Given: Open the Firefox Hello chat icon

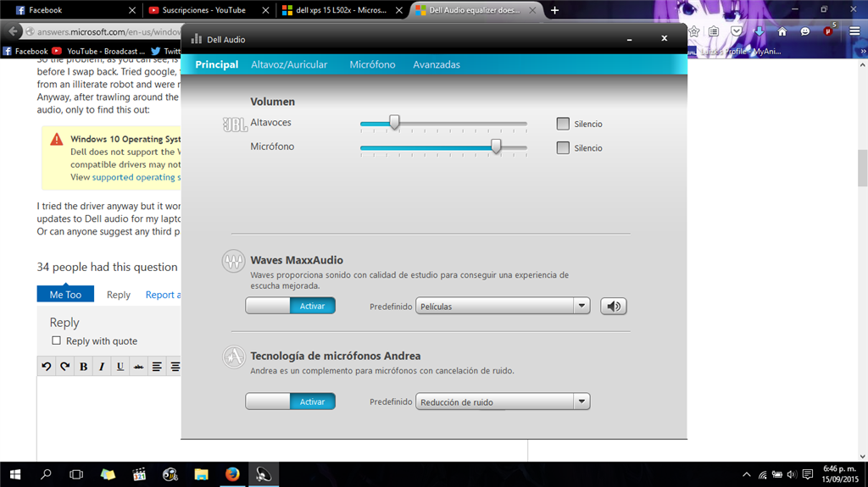Looking at the screenshot, I should click(x=805, y=31).
